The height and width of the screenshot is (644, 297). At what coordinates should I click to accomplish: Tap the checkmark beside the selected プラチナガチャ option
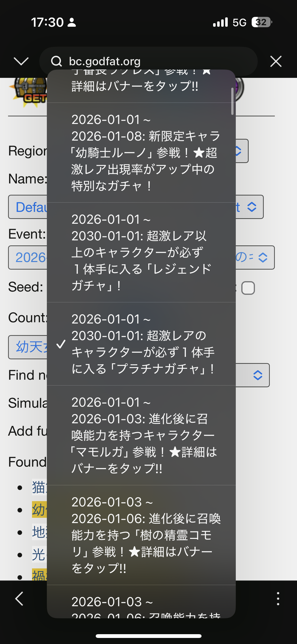pos(61,344)
